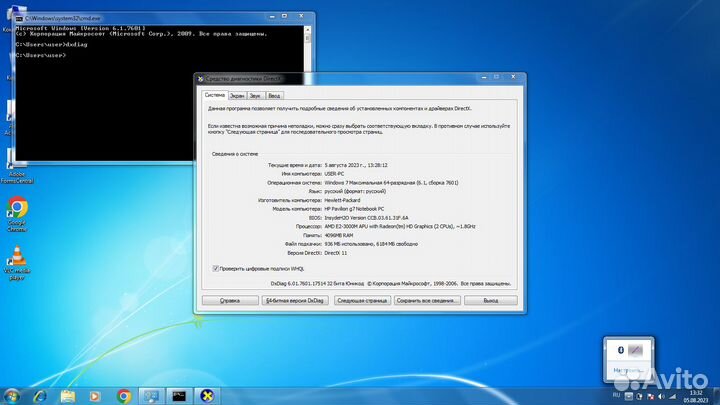The image size is (720, 405).
Task: Click the Выход button
Action: (x=491, y=300)
